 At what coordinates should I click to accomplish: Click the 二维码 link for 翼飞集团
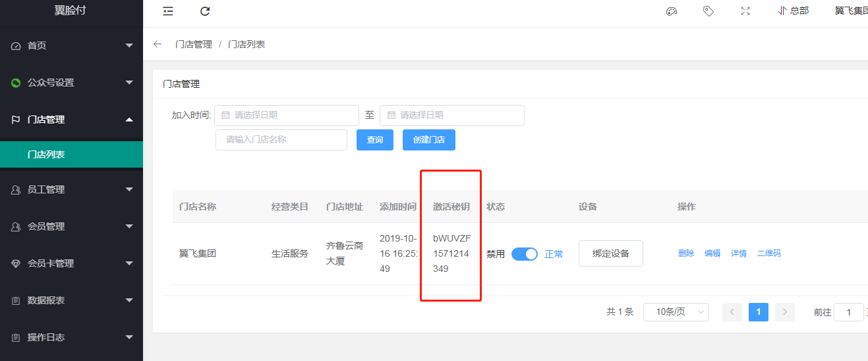tap(769, 253)
